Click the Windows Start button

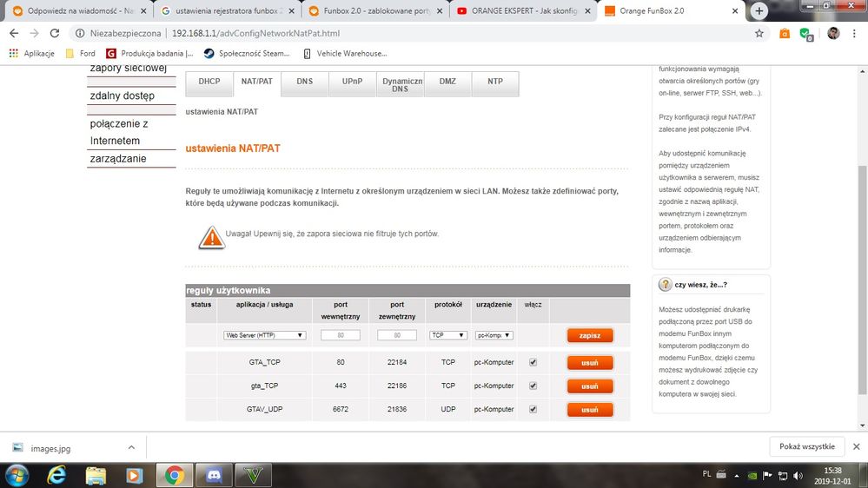(x=17, y=474)
